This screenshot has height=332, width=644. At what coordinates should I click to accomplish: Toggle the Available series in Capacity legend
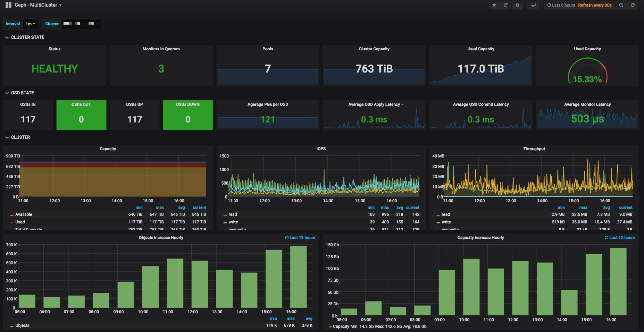(24, 214)
